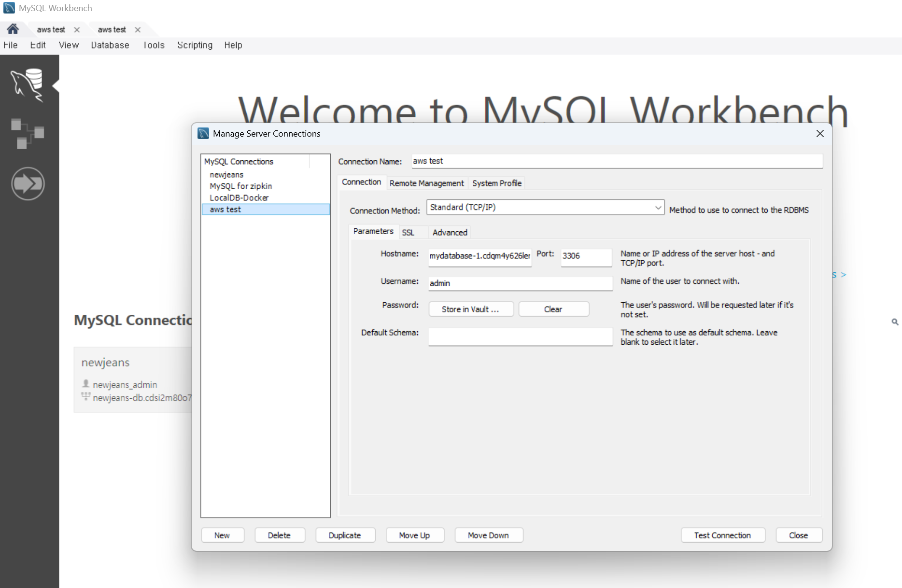The height and width of the screenshot is (588, 902).
Task: Switch to the Advanced sub-tab
Action: point(450,233)
